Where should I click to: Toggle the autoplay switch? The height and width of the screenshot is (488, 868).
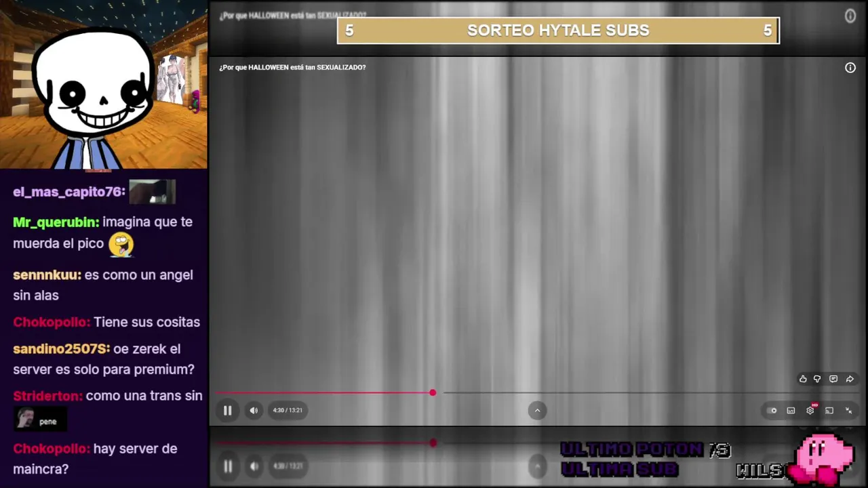tap(772, 410)
